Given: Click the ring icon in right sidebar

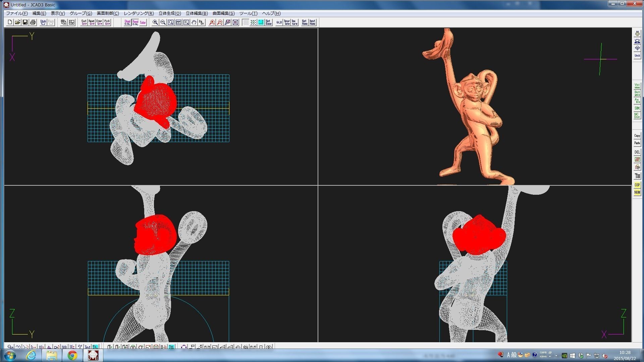Looking at the screenshot, I should (x=637, y=34).
